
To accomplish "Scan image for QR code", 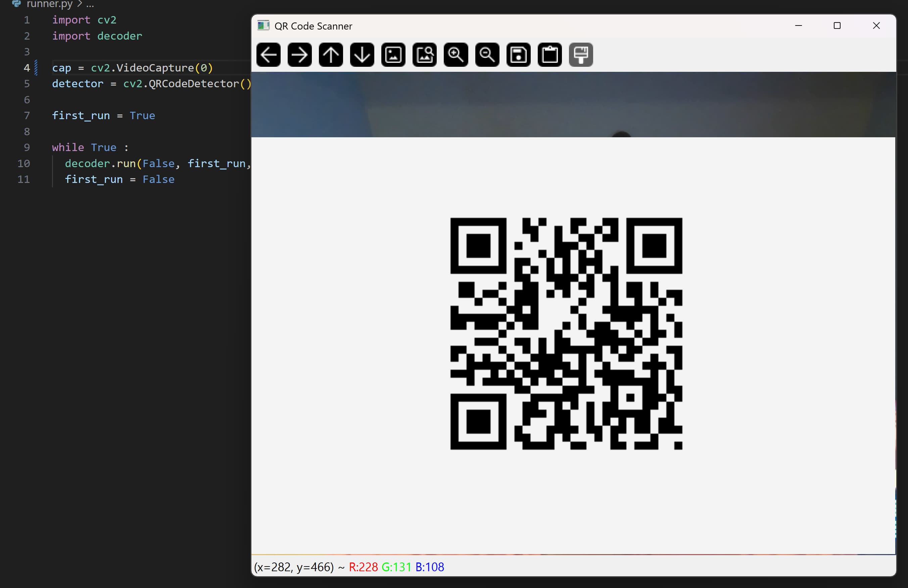I will (424, 54).
